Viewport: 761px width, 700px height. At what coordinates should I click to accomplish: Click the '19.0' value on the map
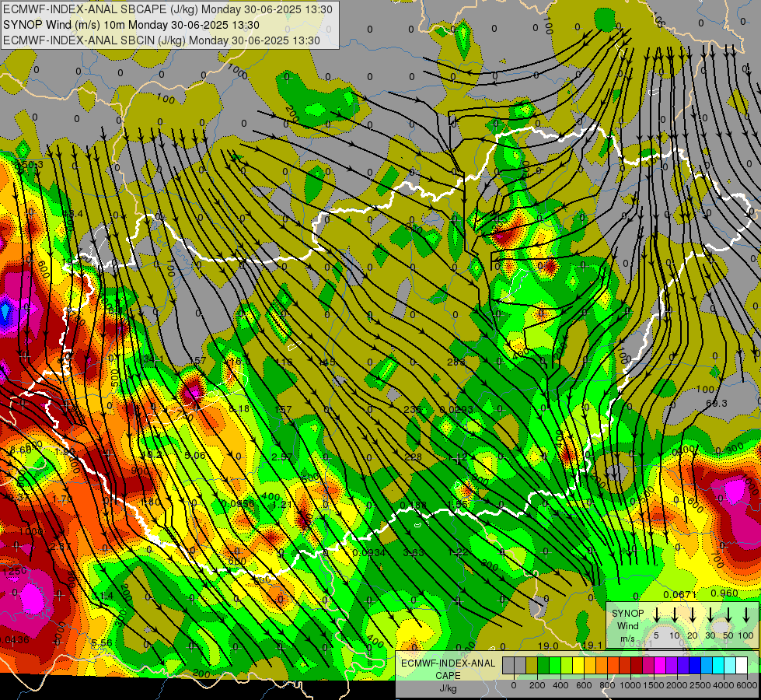point(548,646)
